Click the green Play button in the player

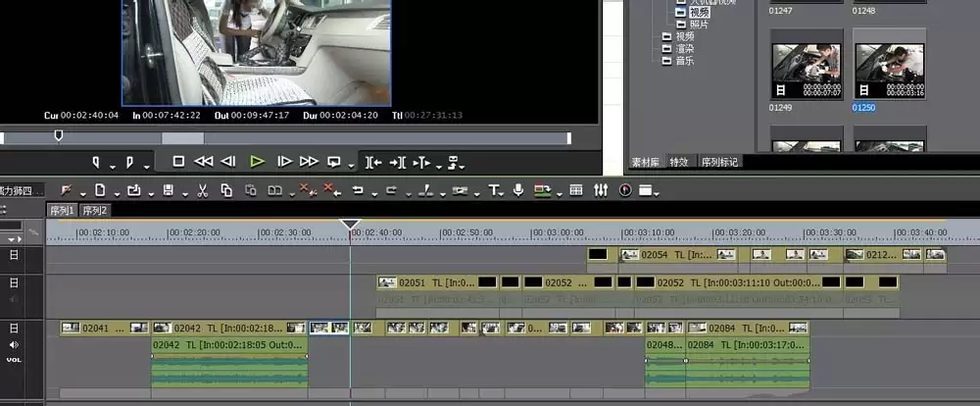pos(257,162)
